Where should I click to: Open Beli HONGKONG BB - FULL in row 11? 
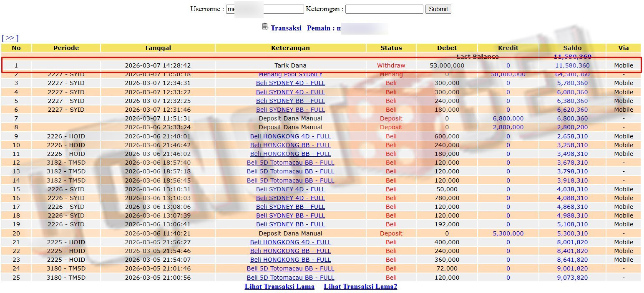(x=290, y=154)
